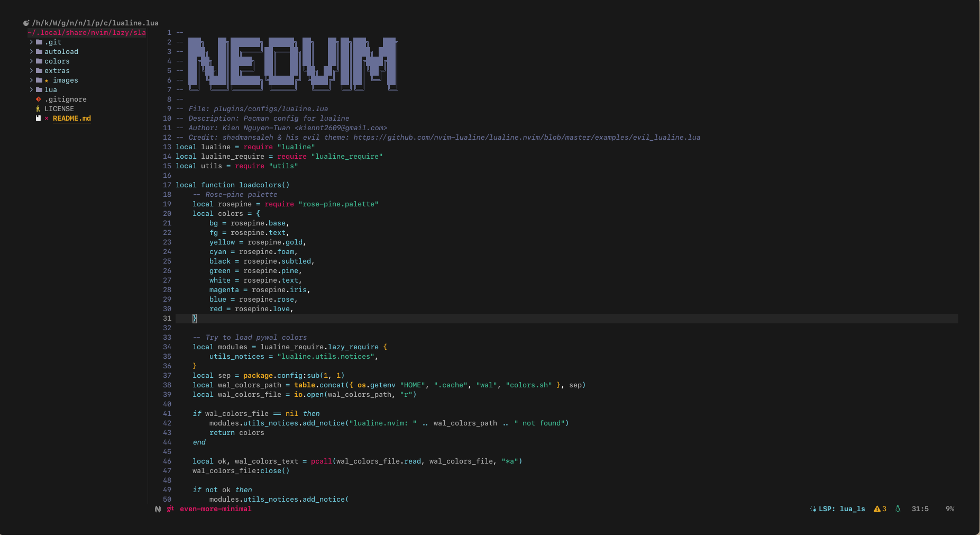Click the extras folder icon

click(x=39, y=70)
